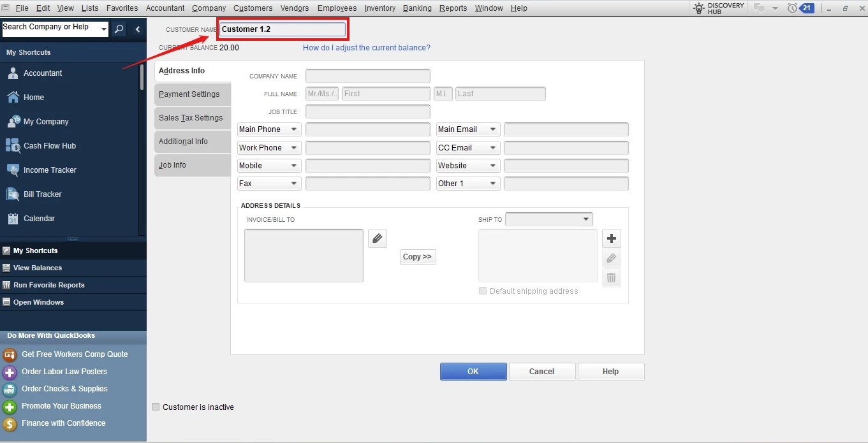Open the Customers menu

253,8
